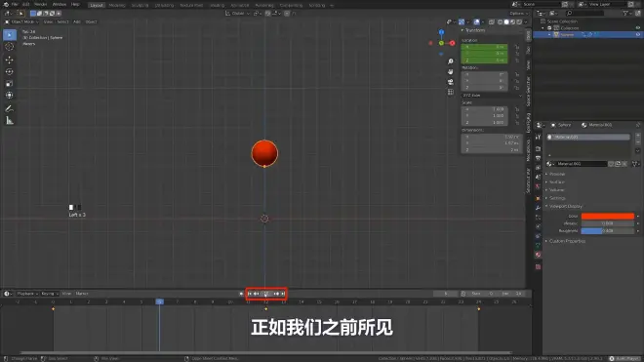Jump to the last frame

pyautogui.click(x=283, y=294)
